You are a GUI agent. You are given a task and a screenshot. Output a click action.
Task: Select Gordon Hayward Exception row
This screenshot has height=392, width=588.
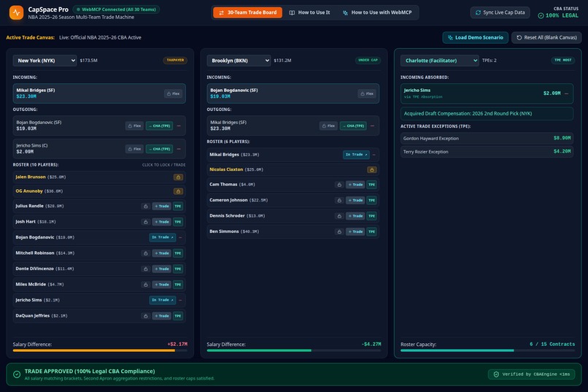coord(487,139)
